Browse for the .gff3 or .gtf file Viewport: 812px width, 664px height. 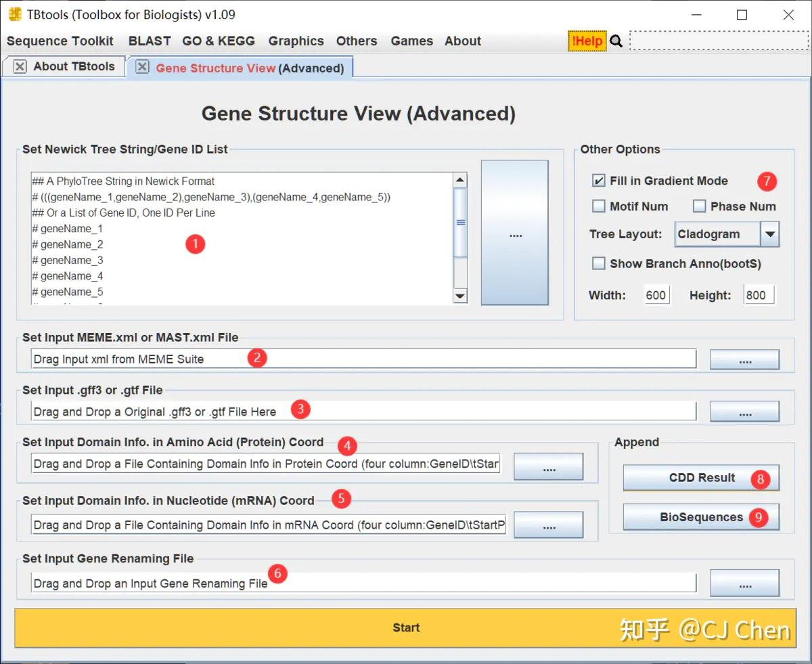744,412
